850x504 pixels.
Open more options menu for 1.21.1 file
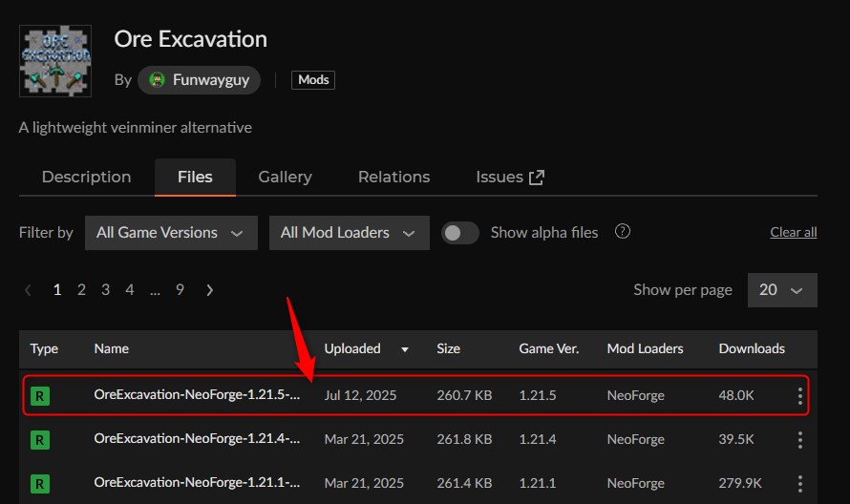point(800,483)
